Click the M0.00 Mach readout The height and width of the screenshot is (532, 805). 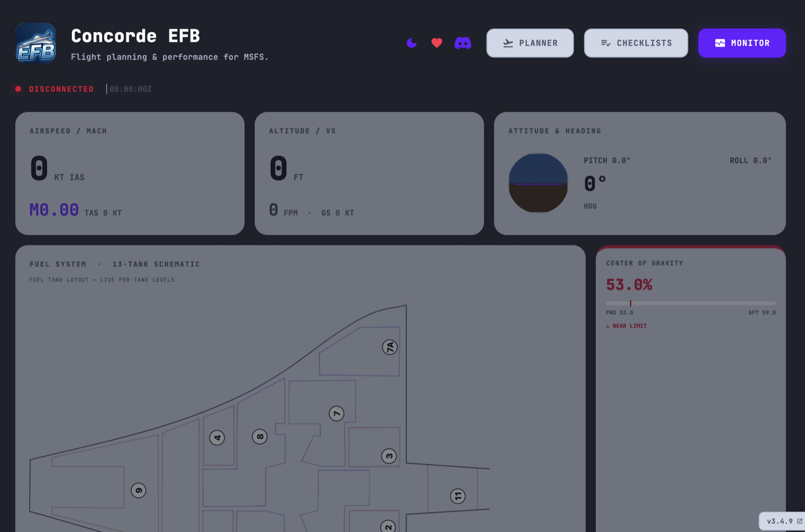pos(54,210)
